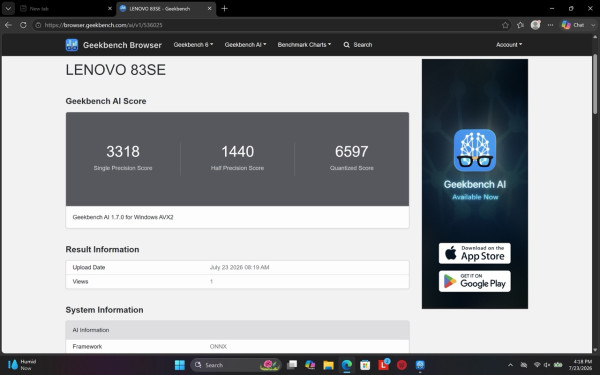Select the LENOVO 83SE - Geekbench tab
This screenshot has width=600, height=375.
coord(166,8)
